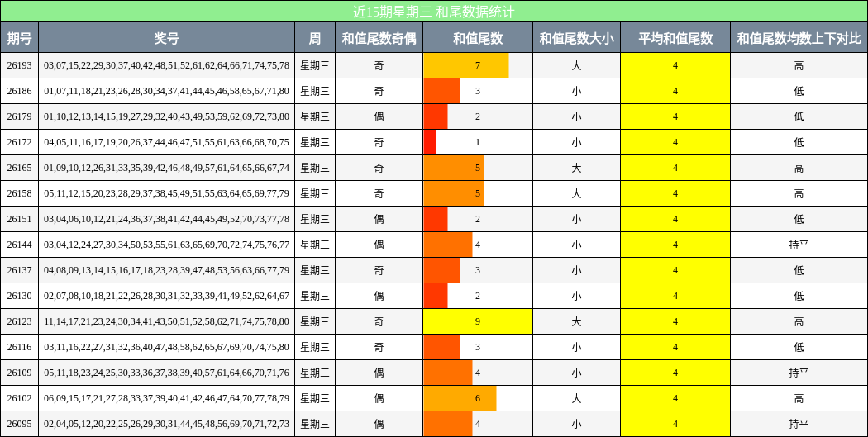Click the 和值尾数奇偶 column header

click(379, 38)
